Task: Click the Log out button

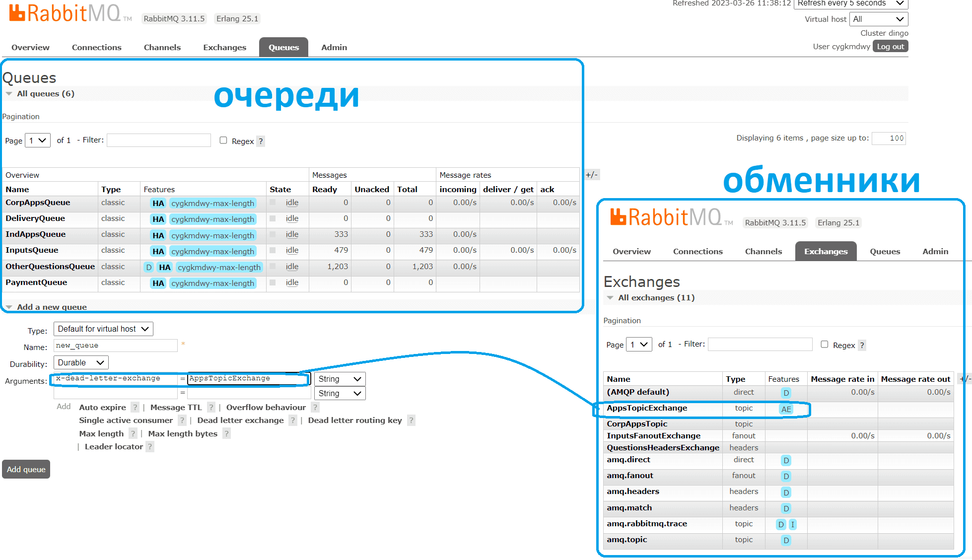Action: click(890, 47)
